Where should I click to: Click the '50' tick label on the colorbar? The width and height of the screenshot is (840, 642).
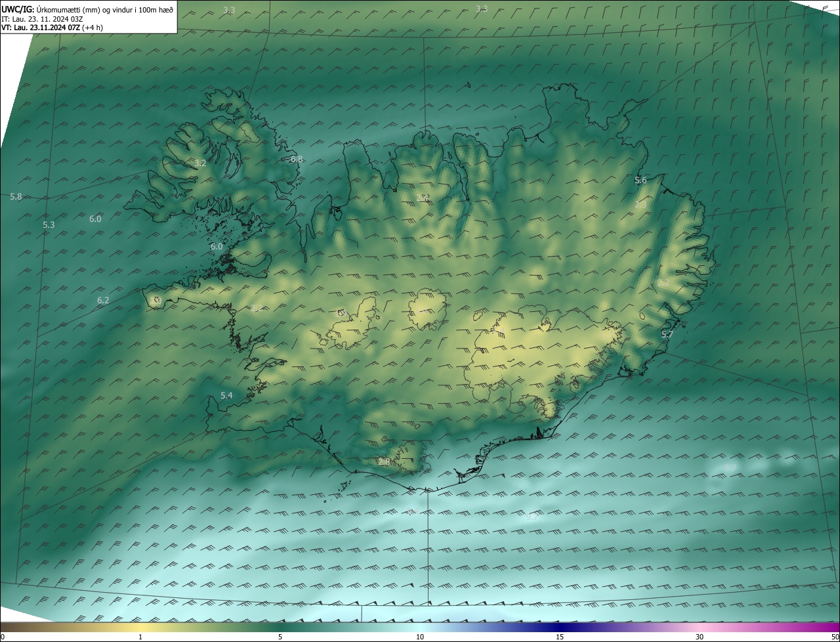(x=835, y=637)
